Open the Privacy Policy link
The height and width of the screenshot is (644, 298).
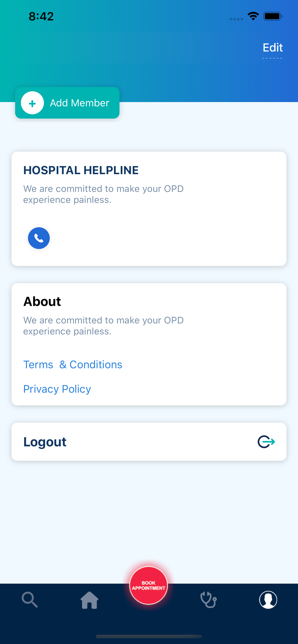[x=57, y=389]
